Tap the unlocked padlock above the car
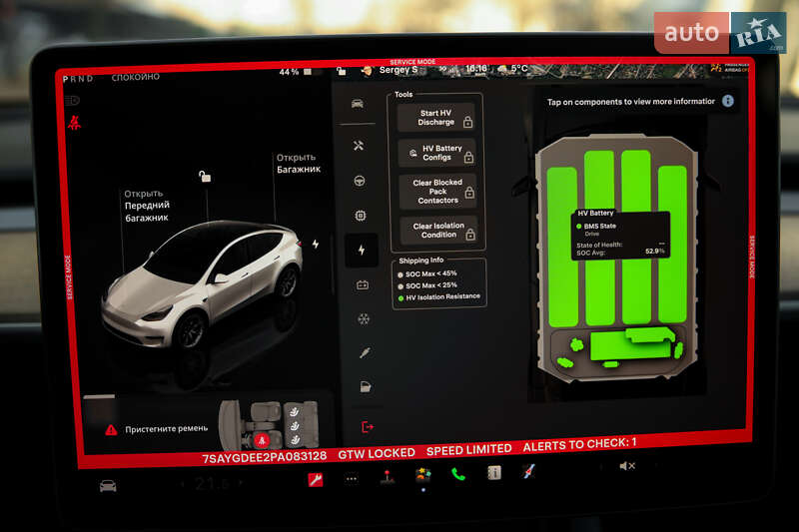Image resolution: width=799 pixels, height=532 pixels. click(x=205, y=176)
